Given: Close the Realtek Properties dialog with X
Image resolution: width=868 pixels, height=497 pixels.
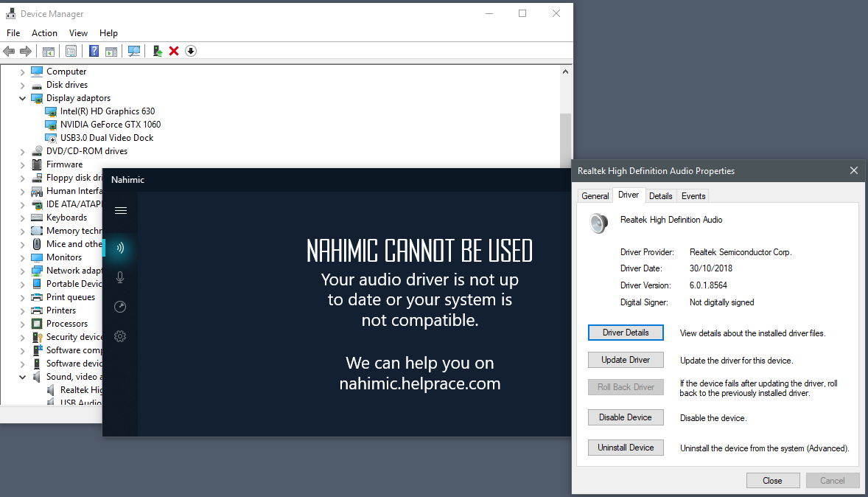Looking at the screenshot, I should coord(853,170).
